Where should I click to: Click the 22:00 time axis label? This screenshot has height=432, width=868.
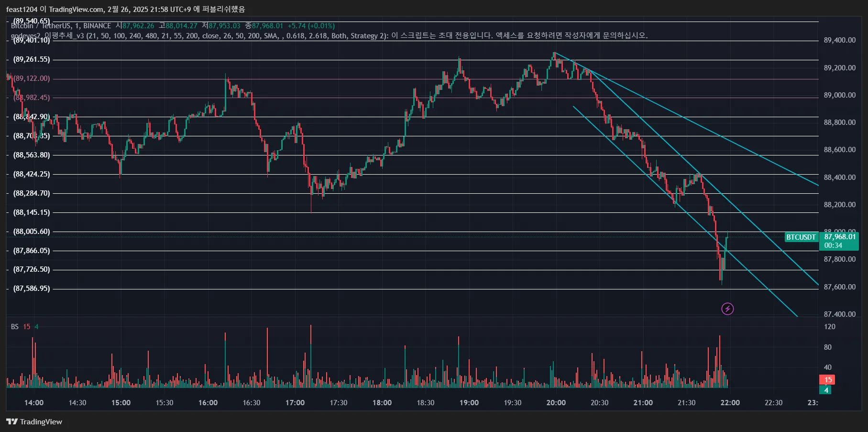coord(730,403)
